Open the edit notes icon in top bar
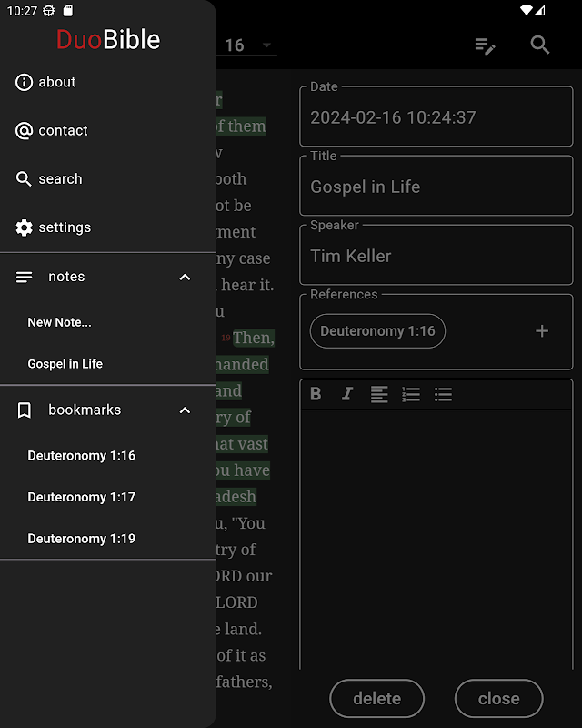The image size is (582, 728). point(486,45)
